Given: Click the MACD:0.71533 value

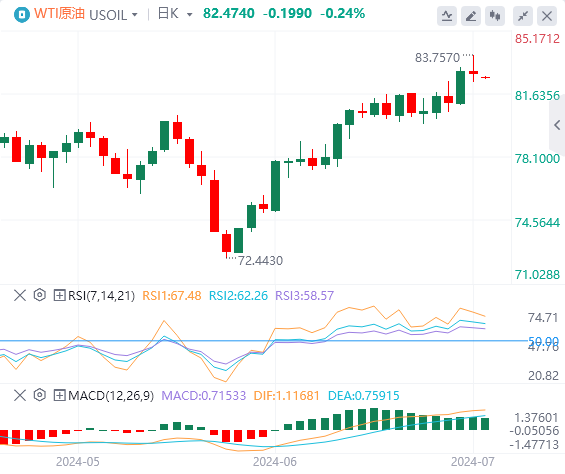Looking at the screenshot, I should 204,395.
